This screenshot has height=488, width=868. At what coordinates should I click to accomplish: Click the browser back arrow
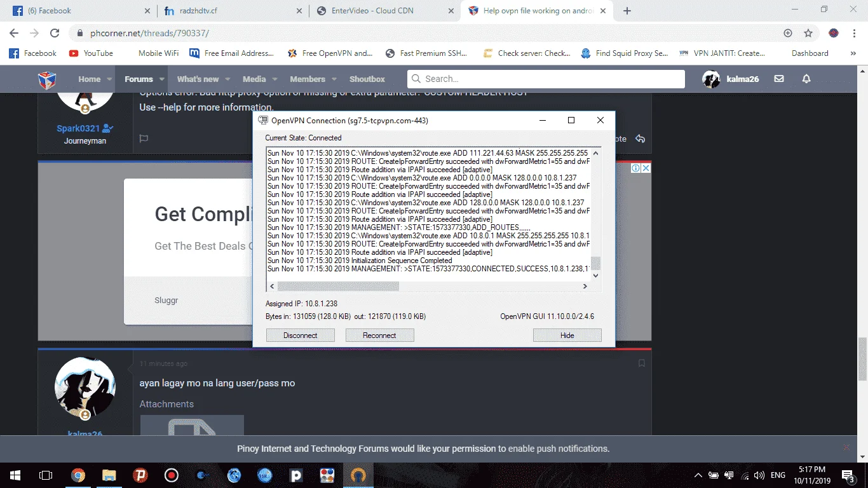pyautogui.click(x=14, y=33)
